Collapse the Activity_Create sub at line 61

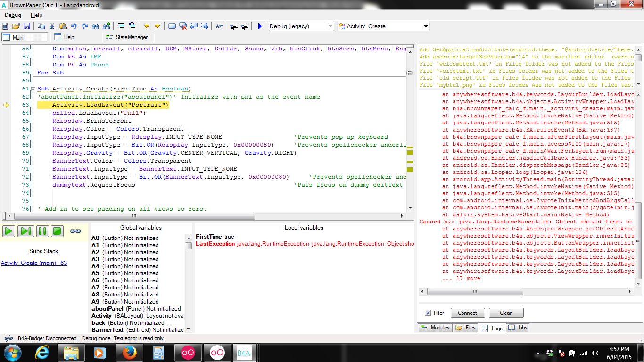click(x=33, y=89)
